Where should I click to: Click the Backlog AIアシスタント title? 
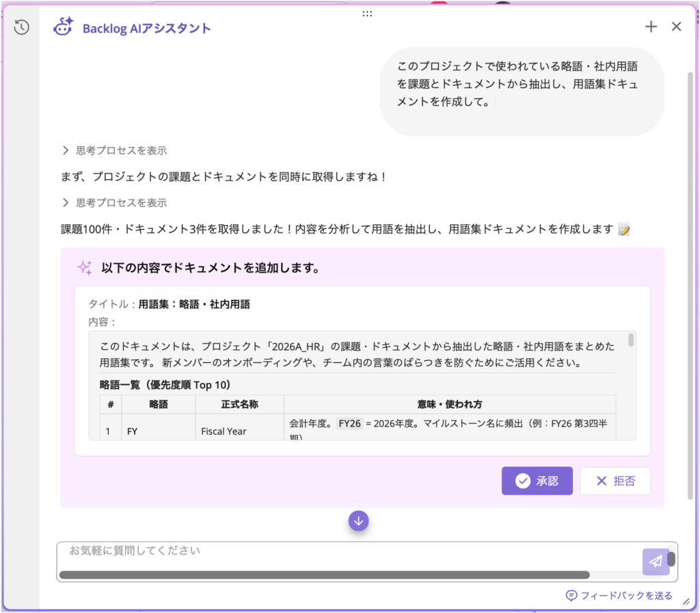[x=146, y=28]
